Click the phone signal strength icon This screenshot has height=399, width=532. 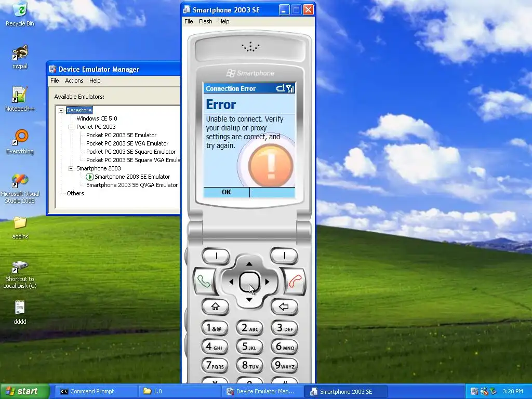(x=290, y=88)
